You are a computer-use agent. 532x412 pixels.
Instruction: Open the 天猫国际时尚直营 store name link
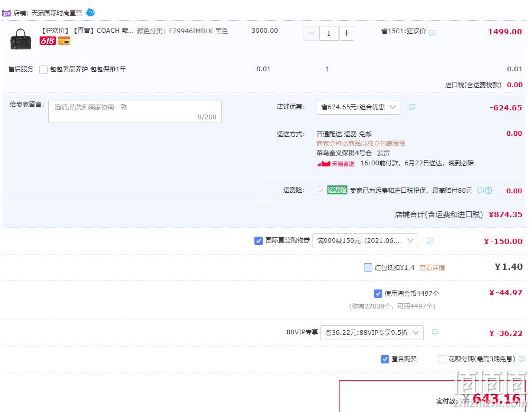(x=57, y=13)
